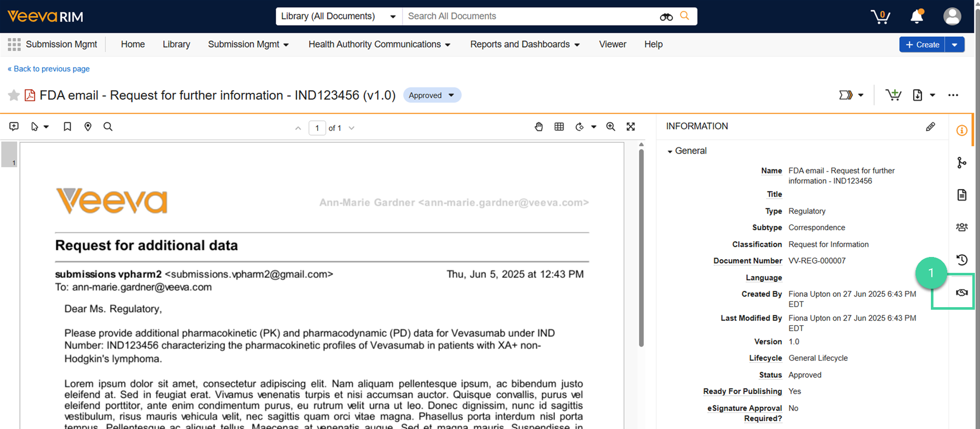Viewport: 980px width, 429px height.
Task: Open the Home tab
Action: [133, 45]
